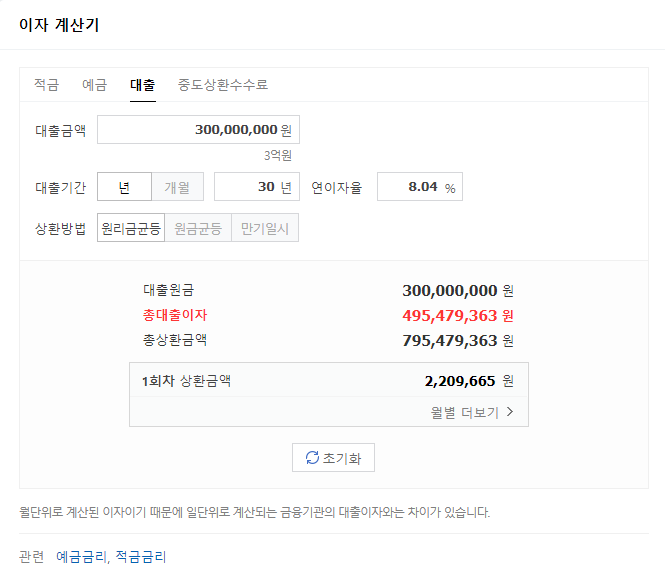
Task: Choose 만기일시 repayment method
Action: [x=265, y=228]
